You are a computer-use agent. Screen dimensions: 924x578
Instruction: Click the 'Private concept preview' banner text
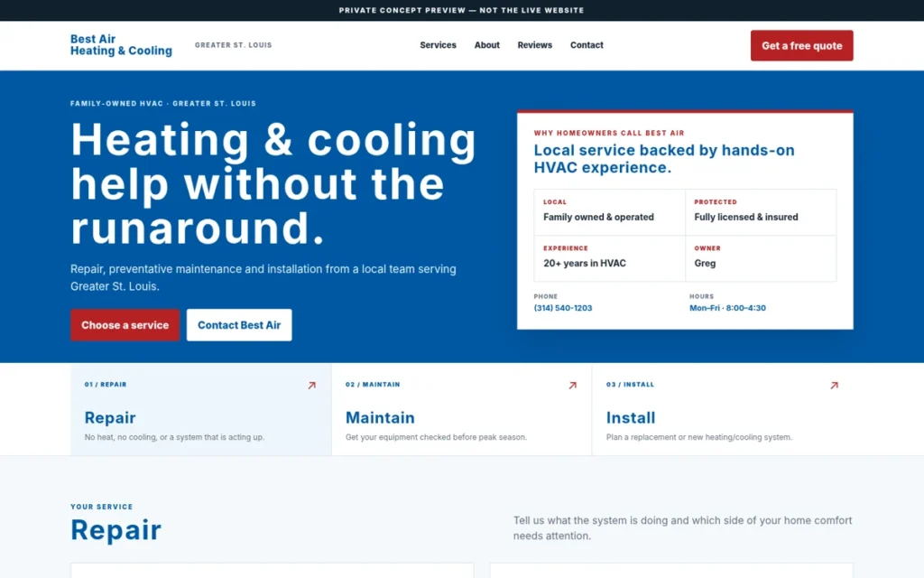point(461,10)
